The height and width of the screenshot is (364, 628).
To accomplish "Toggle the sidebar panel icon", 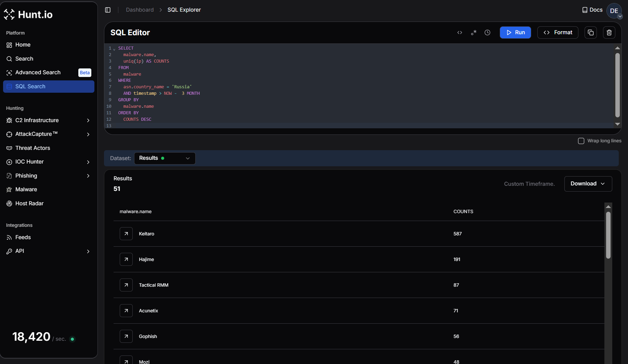I will 108,10.
